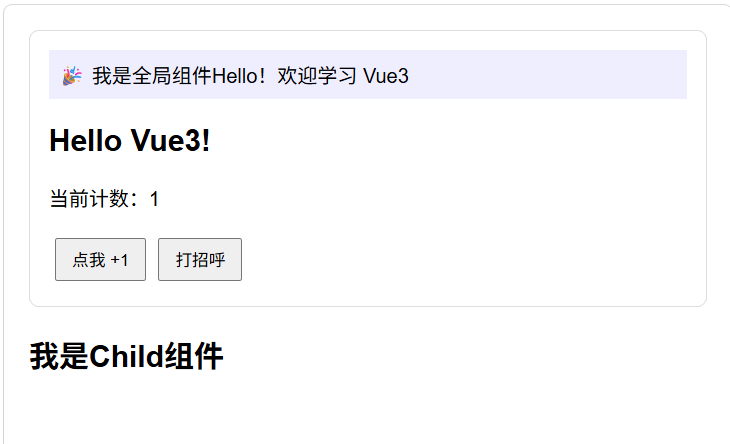The image size is (730, 444).
Task: Click the party popper emoji icon
Action: (x=72, y=76)
